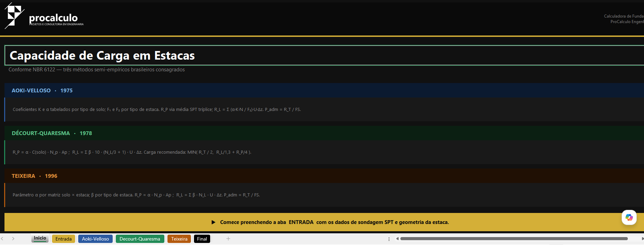The image size is (644, 245).
Task: Open the Decourt-Quaresma sheet tab
Action: pyautogui.click(x=140, y=239)
